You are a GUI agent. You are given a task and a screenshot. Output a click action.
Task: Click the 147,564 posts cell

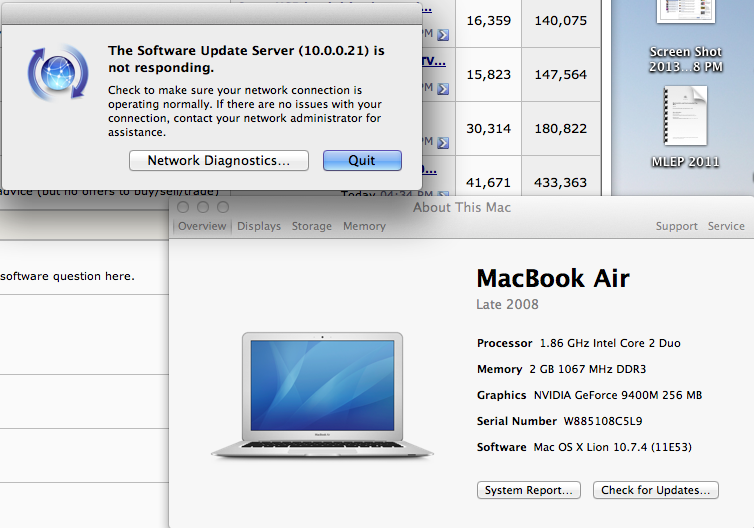pyautogui.click(x=561, y=75)
